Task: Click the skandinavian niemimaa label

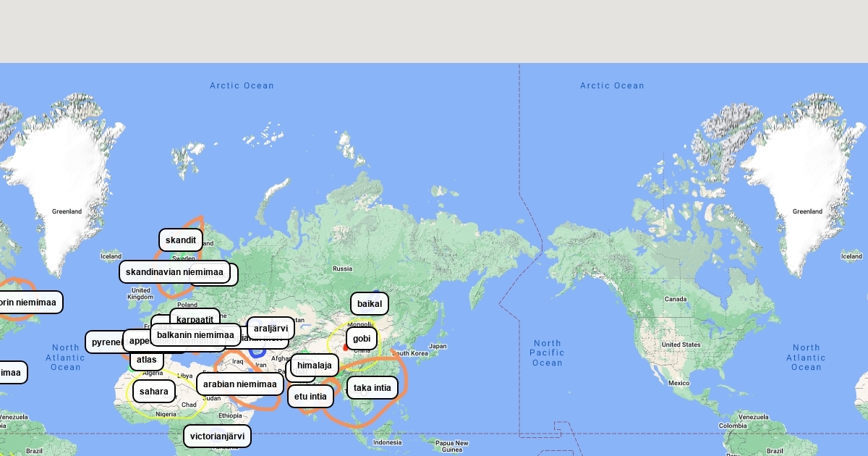Action: click(174, 272)
